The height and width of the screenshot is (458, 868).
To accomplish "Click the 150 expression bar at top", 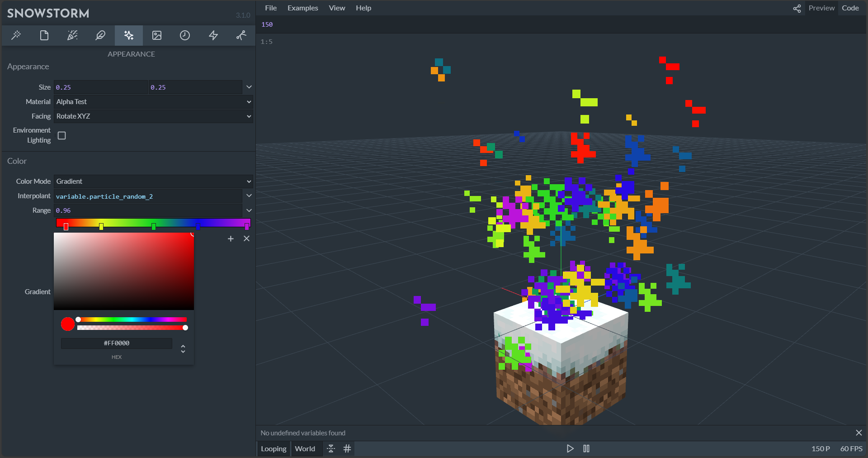I will tap(561, 24).
